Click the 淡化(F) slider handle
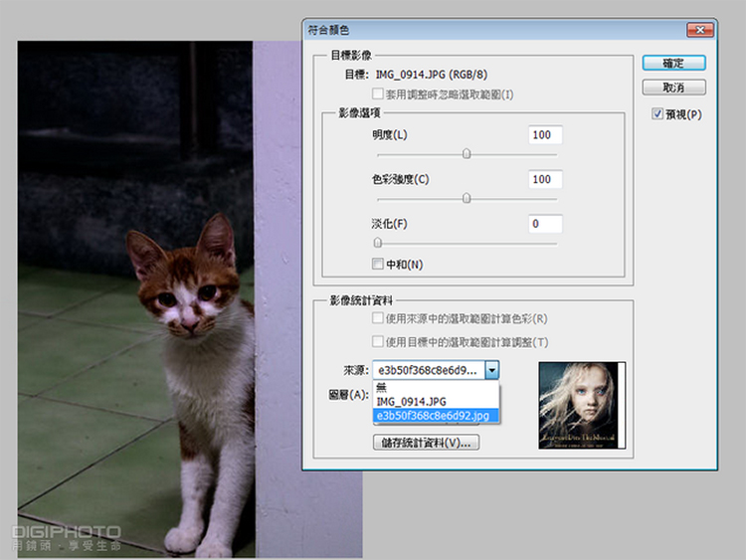The height and width of the screenshot is (560, 746). (378, 243)
